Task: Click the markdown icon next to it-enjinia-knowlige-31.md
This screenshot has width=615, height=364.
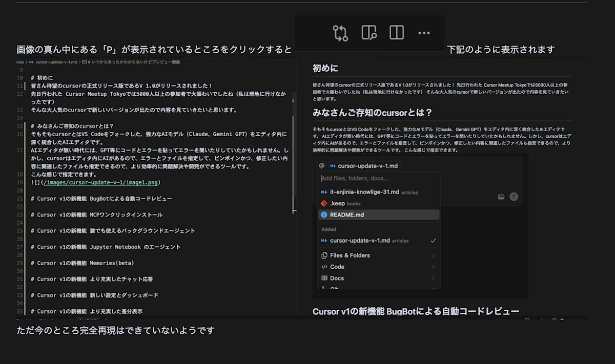Action: pyautogui.click(x=324, y=192)
